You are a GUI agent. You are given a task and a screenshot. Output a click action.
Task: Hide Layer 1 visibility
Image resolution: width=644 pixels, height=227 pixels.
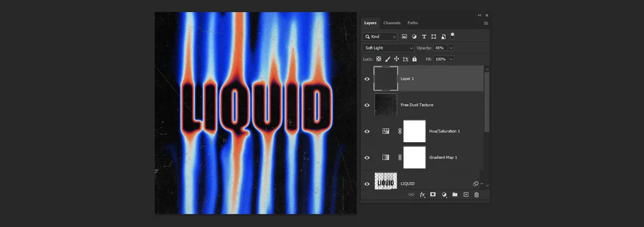(367, 78)
